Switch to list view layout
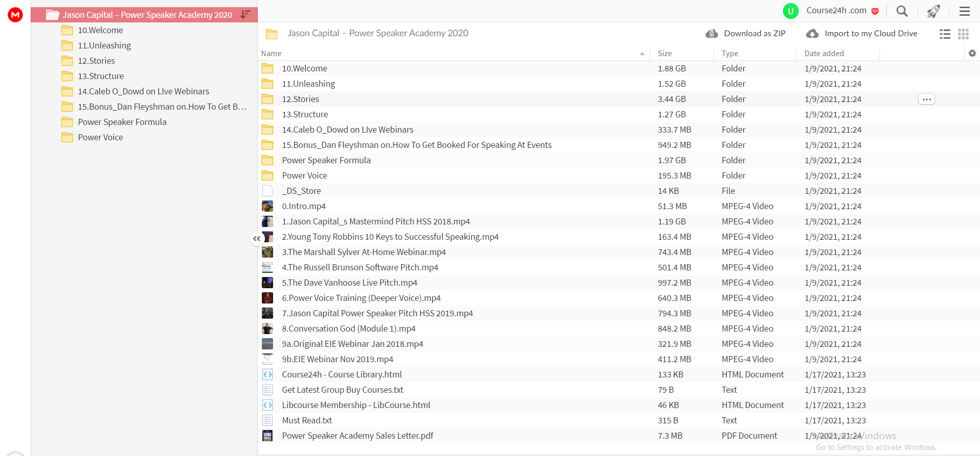Screen dimensions: 980x456 (945, 34)
